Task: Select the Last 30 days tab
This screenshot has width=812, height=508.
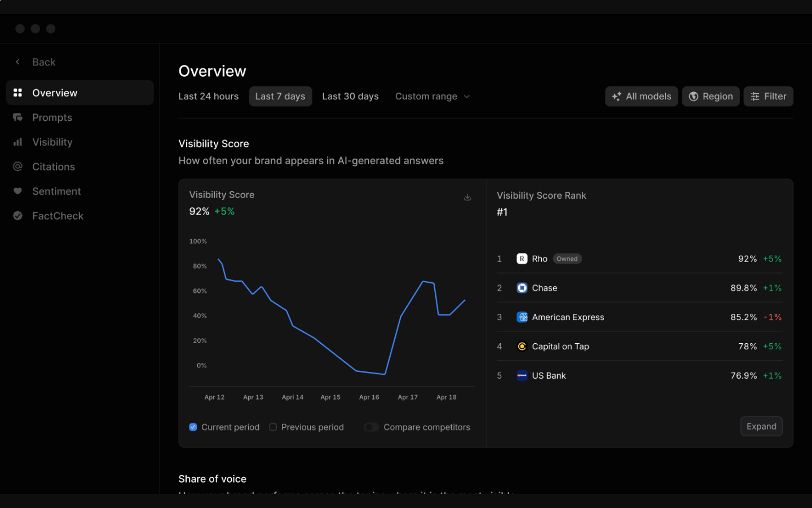Action: 350,97
